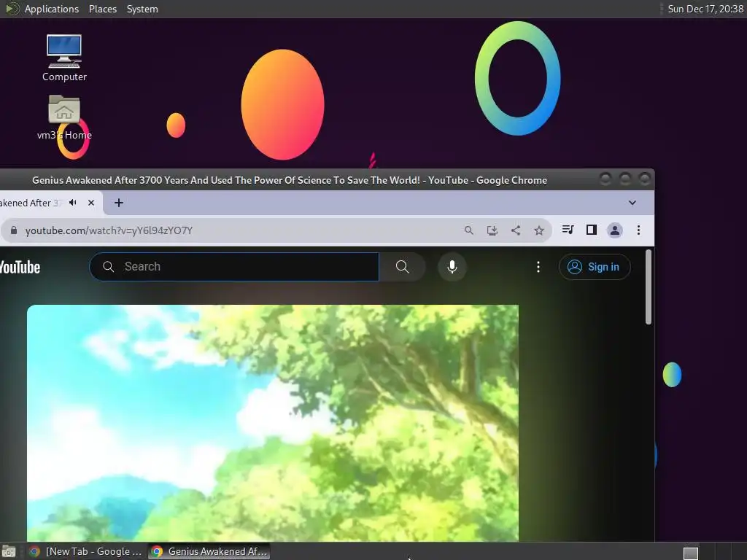
Task: Open the media controls icon in the Chrome toolbar
Action: click(x=568, y=230)
